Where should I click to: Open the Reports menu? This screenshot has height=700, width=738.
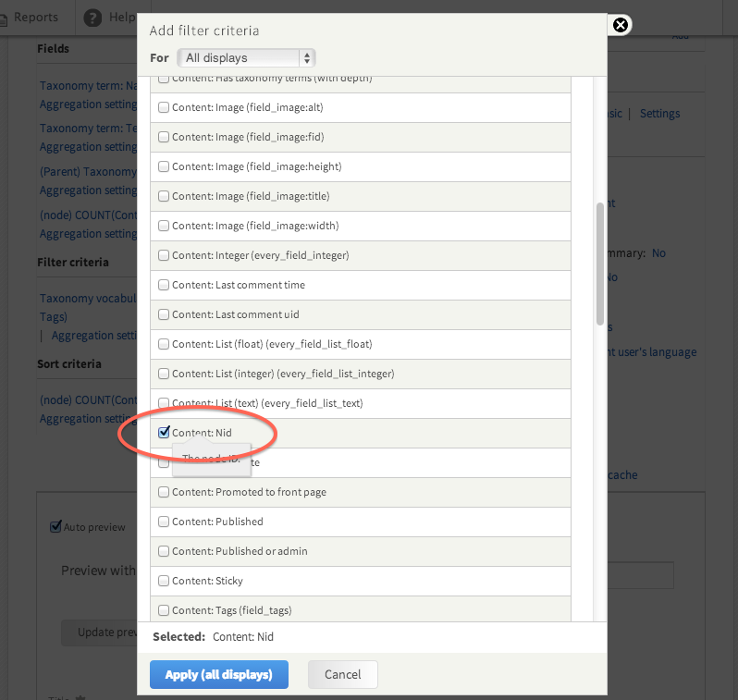pos(36,18)
